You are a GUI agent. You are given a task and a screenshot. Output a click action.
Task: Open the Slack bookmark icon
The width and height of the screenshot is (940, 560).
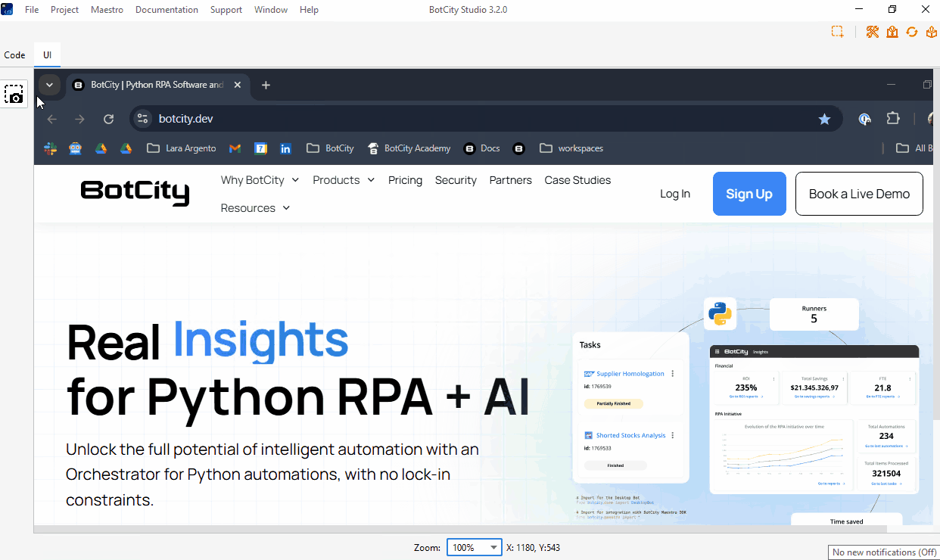51,148
